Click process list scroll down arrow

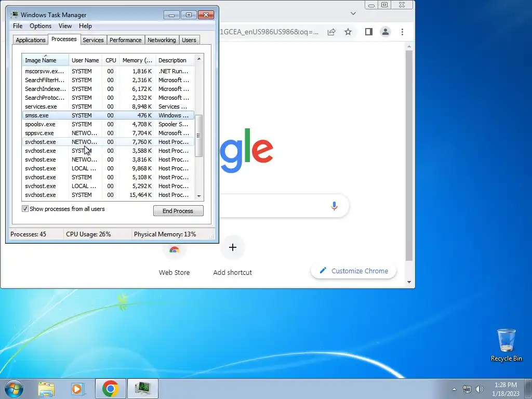click(x=199, y=196)
